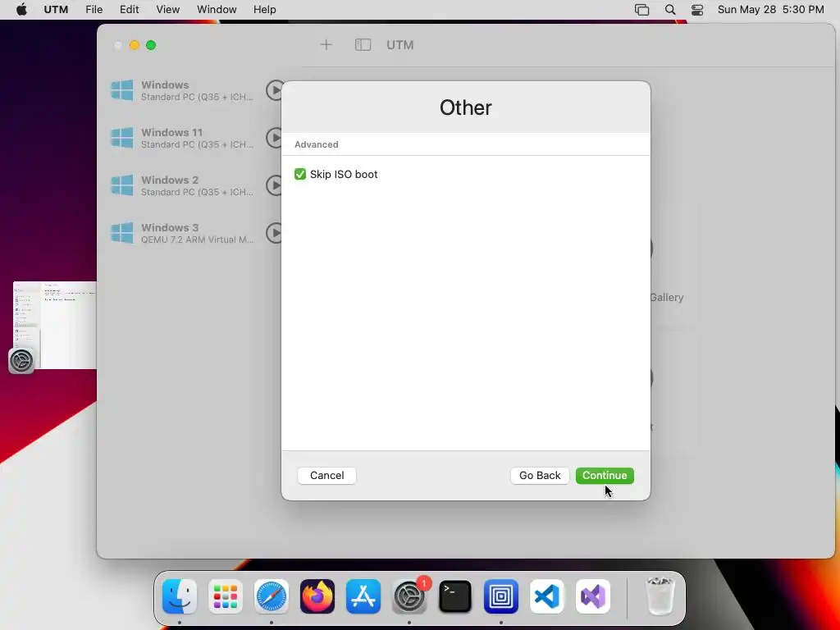Toggle the sidebar with the toolbar icon
The image size is (840, 630).
(363, 45)
